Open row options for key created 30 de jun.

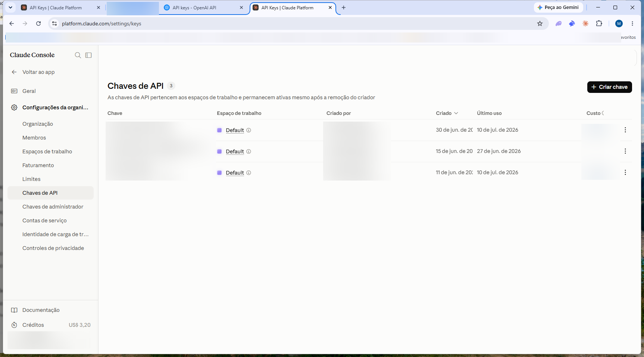coord(625,130)
